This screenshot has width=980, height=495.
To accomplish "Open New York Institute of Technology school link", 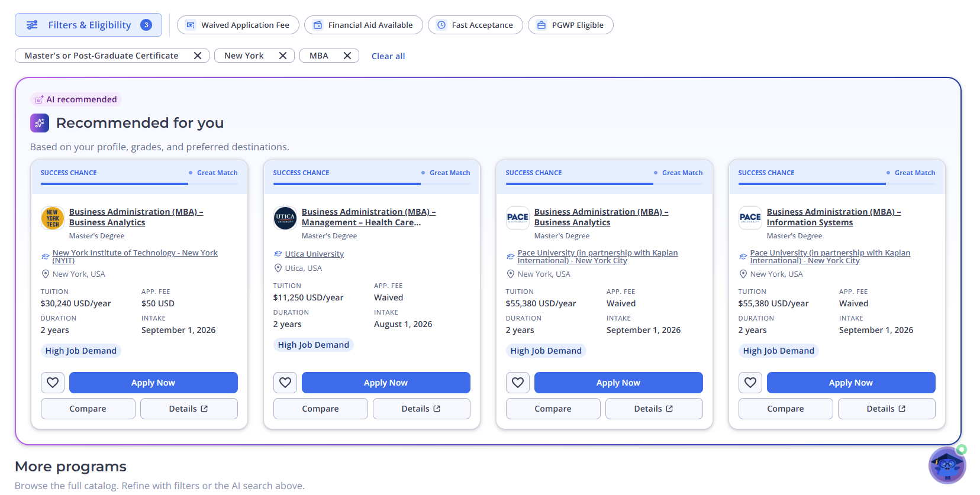I will click(135, 257).
